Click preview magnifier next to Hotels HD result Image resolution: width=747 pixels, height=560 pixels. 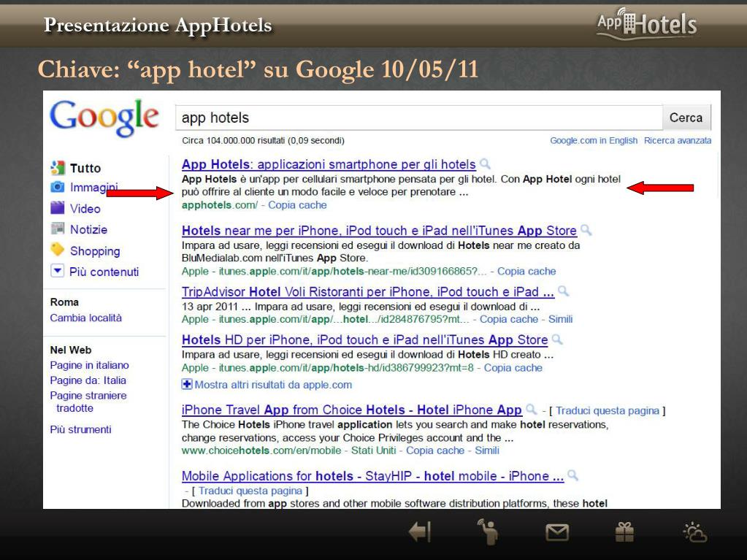(557, 340)
